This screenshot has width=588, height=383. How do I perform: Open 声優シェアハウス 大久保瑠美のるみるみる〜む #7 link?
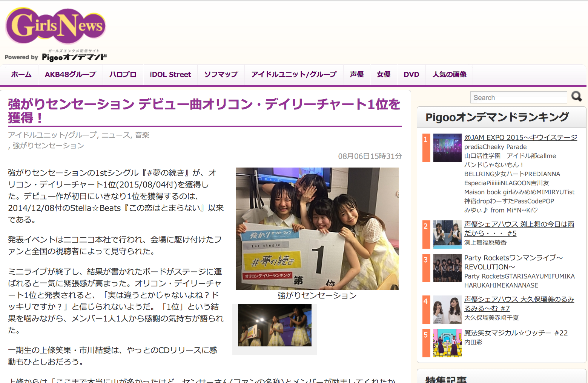click(519, 304)
